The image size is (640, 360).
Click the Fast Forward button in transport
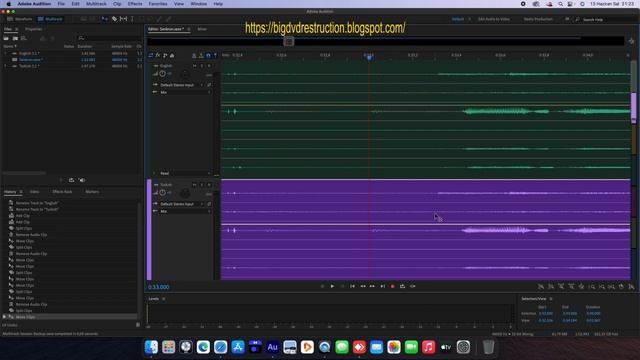372,287
